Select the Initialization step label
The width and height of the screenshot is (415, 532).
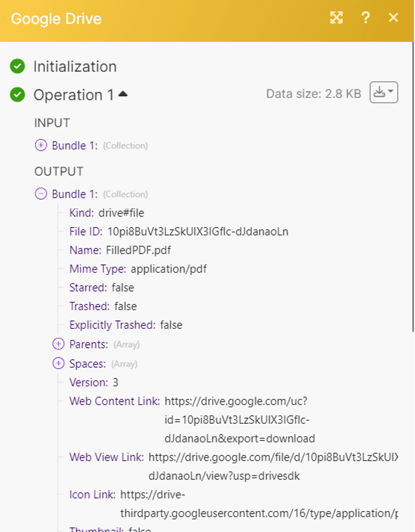click(75, 66)
